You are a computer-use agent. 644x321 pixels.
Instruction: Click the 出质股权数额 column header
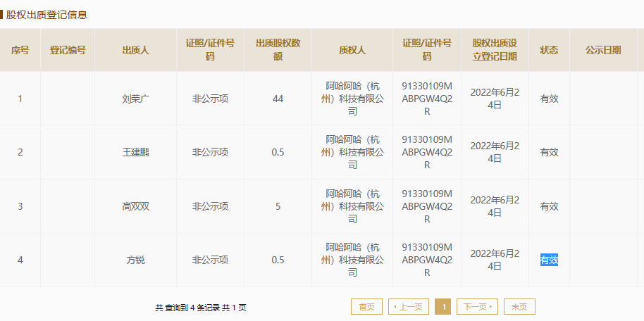(x=278, y=50)
